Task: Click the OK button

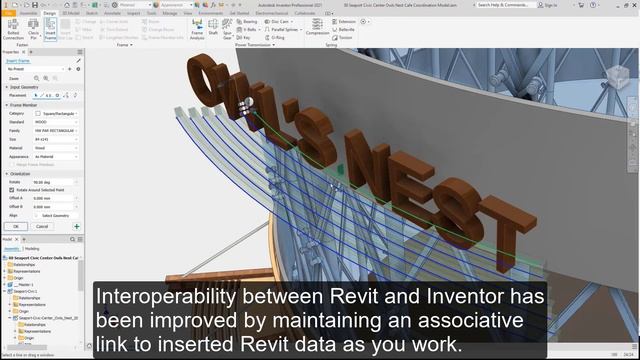Action: coord(16,226)
